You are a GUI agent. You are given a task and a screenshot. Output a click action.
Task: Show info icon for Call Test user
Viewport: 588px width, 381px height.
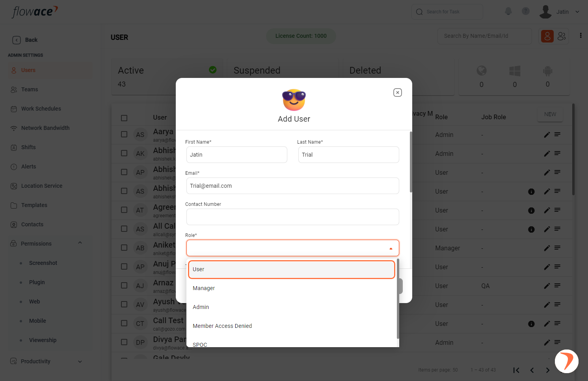pyautogui.click(x=531, y=324)
